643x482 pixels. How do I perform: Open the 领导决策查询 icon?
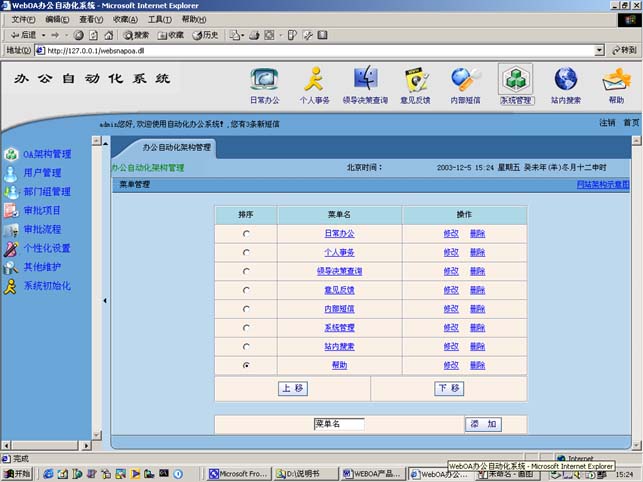[365, 80]
